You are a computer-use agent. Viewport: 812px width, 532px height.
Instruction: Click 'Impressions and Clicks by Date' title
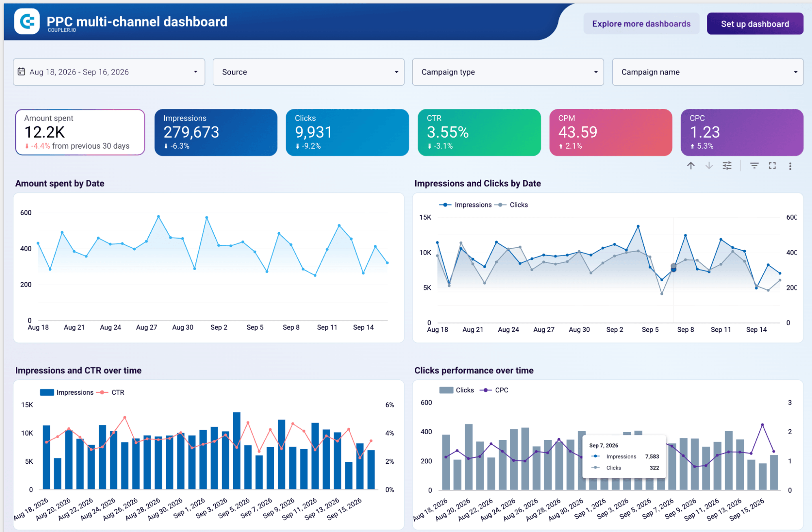[x=477, y=184]
